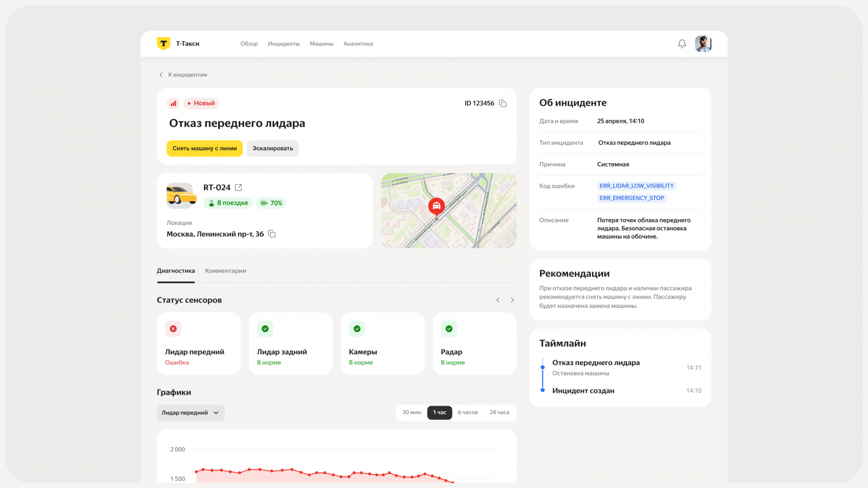Select the 30 мин time range

[412, 412]
